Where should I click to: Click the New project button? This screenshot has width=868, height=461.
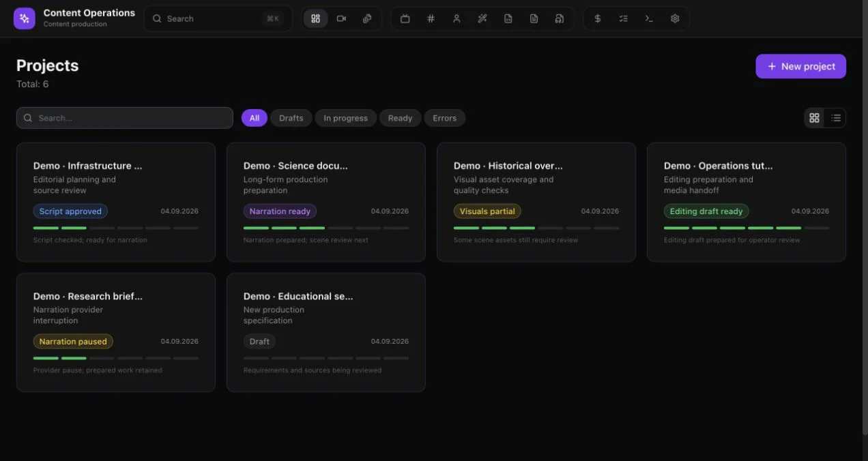tap(800, 66)
